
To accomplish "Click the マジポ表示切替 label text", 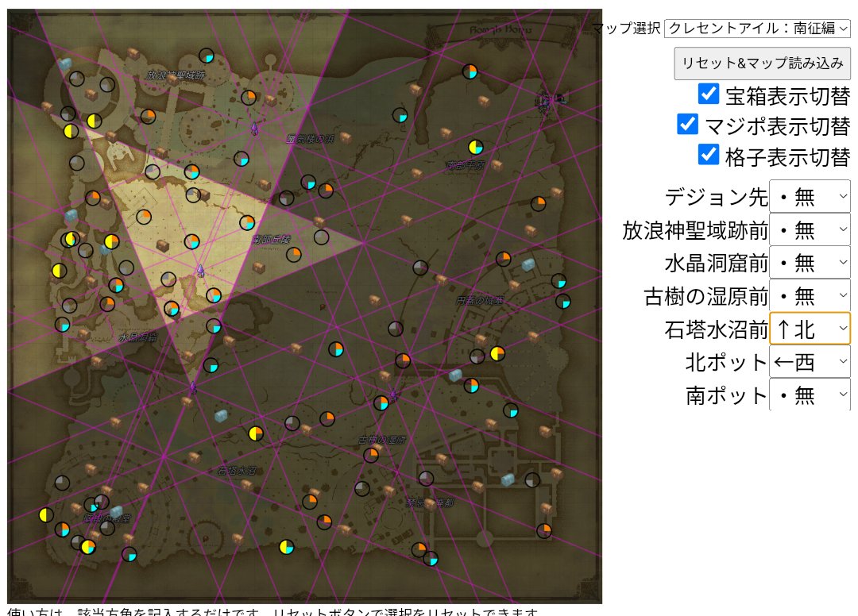I will tap(777, 126).
